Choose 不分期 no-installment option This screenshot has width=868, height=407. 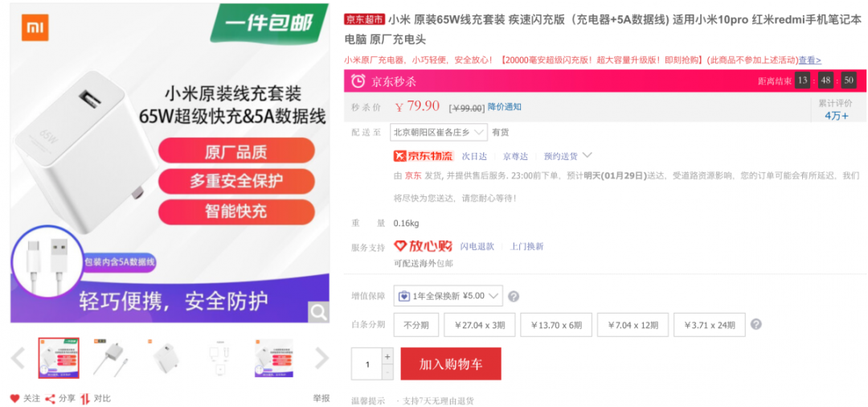(416, 324)
